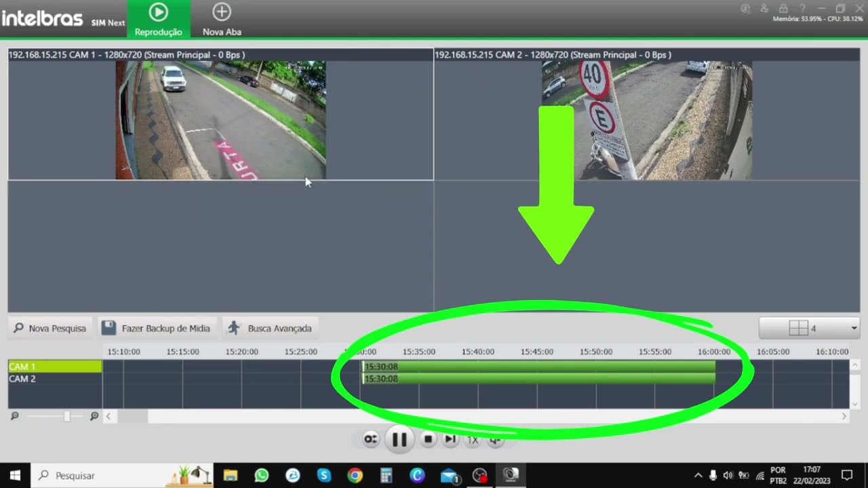
Task: Click timeline scroll right arrow
Action: tap(844, 416)
